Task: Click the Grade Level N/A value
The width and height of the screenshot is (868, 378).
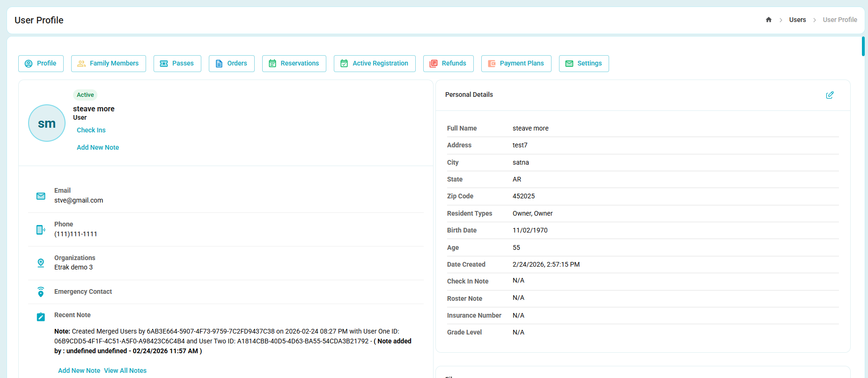Action: 518,332
